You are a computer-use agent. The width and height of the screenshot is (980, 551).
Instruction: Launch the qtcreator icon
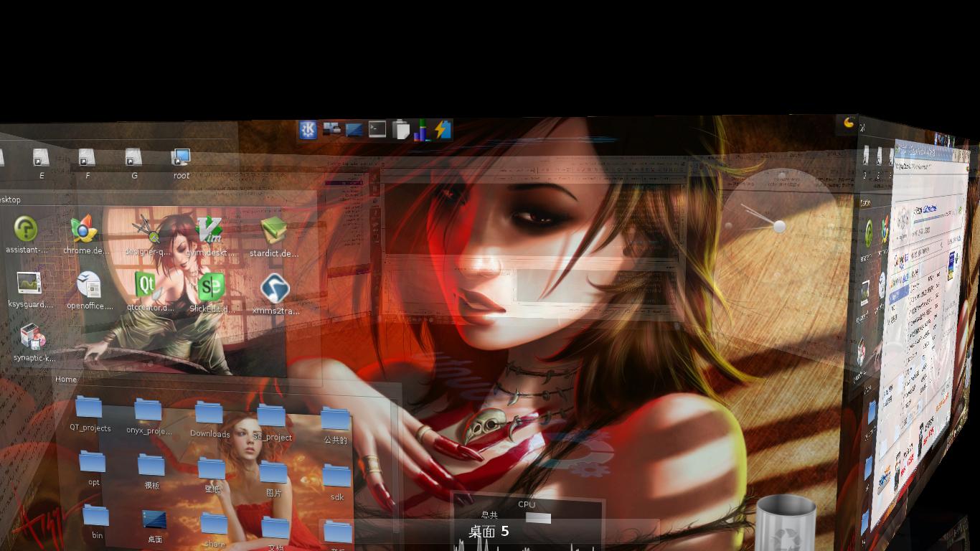click(147, 286)
